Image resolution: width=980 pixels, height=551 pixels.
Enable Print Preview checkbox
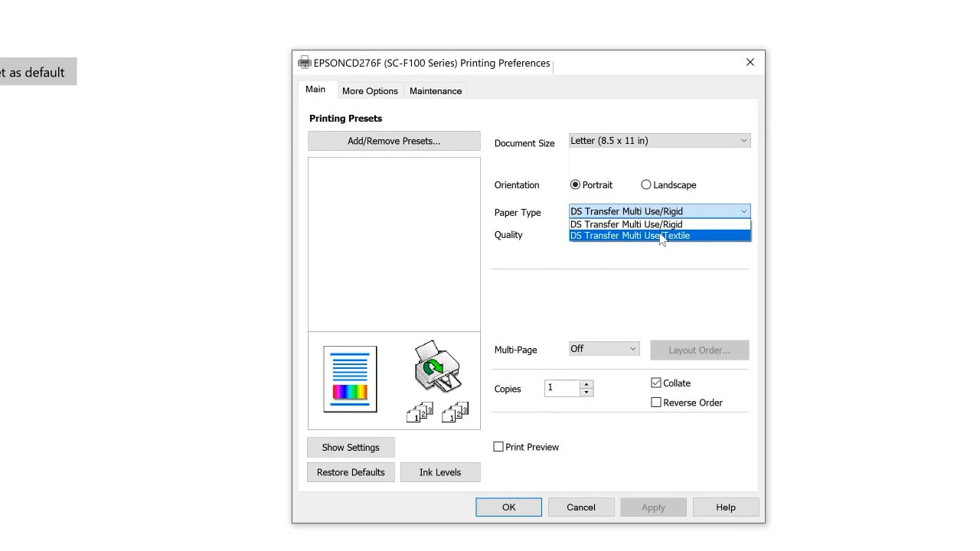(498, 446)
